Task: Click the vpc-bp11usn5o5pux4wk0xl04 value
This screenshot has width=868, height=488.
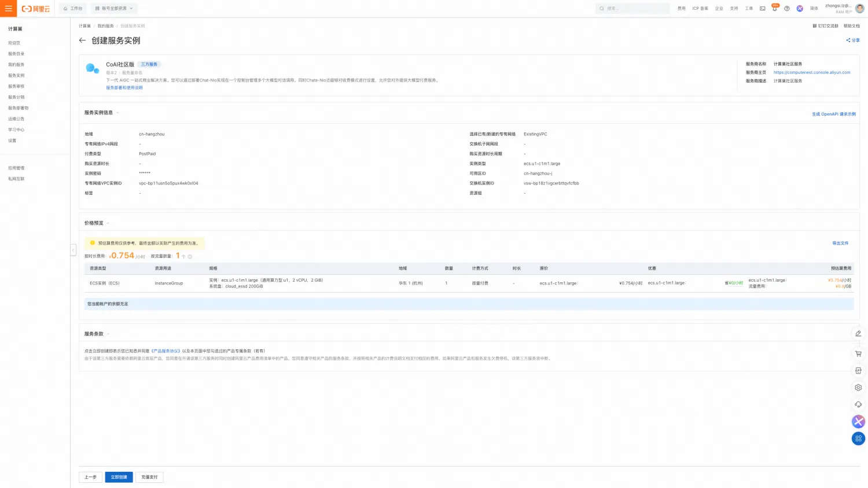Action: (168, 183)
